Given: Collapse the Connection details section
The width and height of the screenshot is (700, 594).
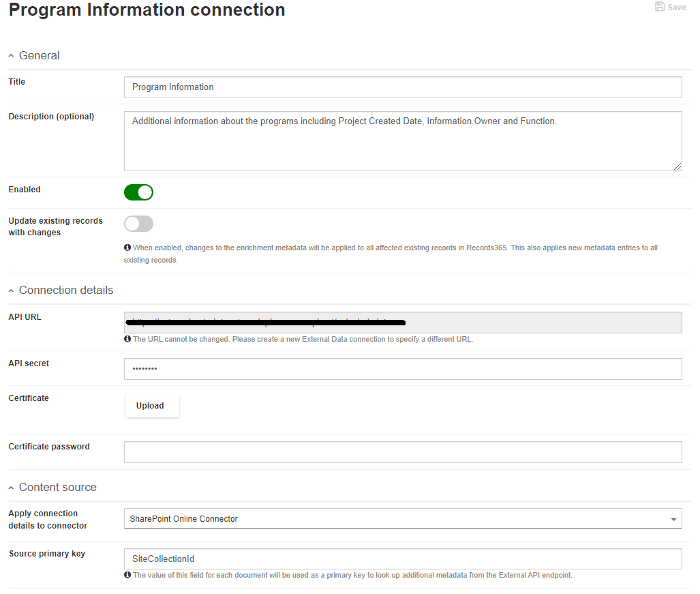Looking at the screenshot, I should 11,291.
